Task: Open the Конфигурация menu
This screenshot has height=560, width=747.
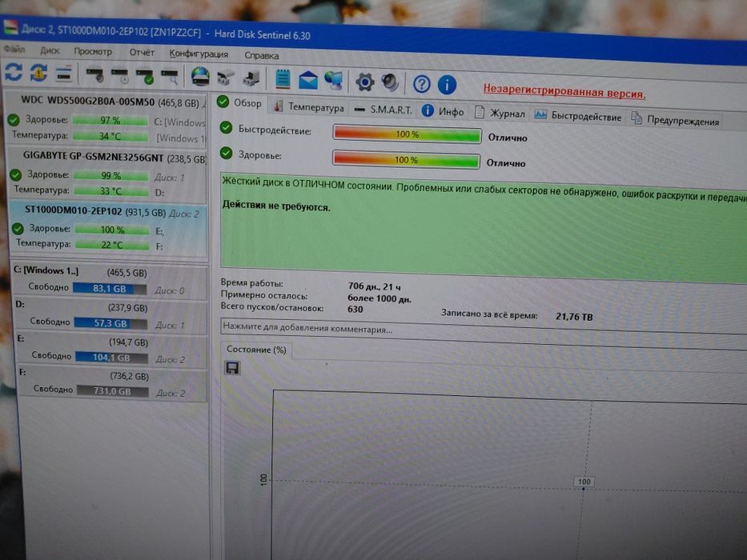Action: coord(199,54)
